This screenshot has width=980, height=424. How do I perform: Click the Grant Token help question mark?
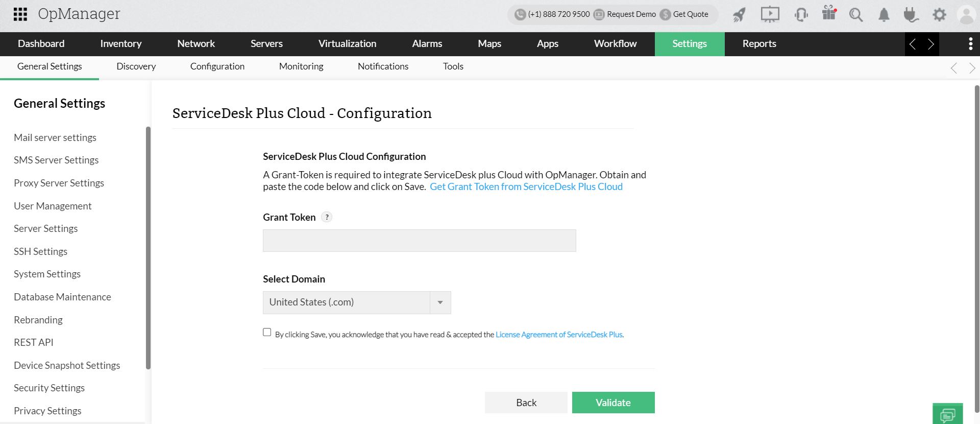click(327, 217)
